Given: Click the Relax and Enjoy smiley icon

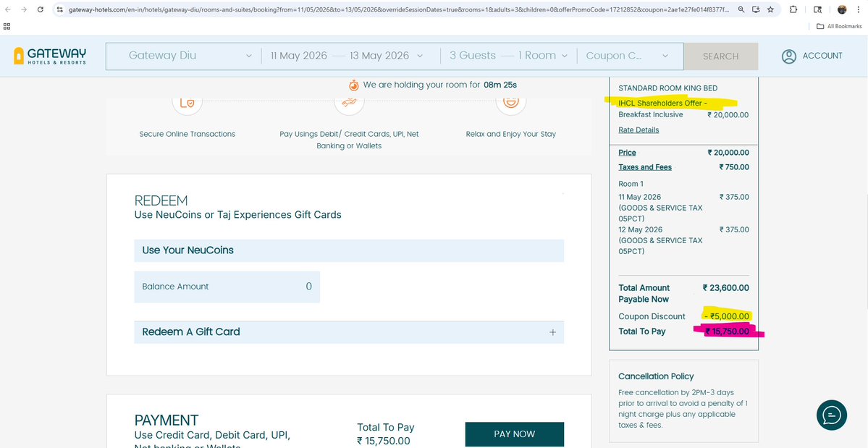Looking at the screenshot, I should point(510,103).
